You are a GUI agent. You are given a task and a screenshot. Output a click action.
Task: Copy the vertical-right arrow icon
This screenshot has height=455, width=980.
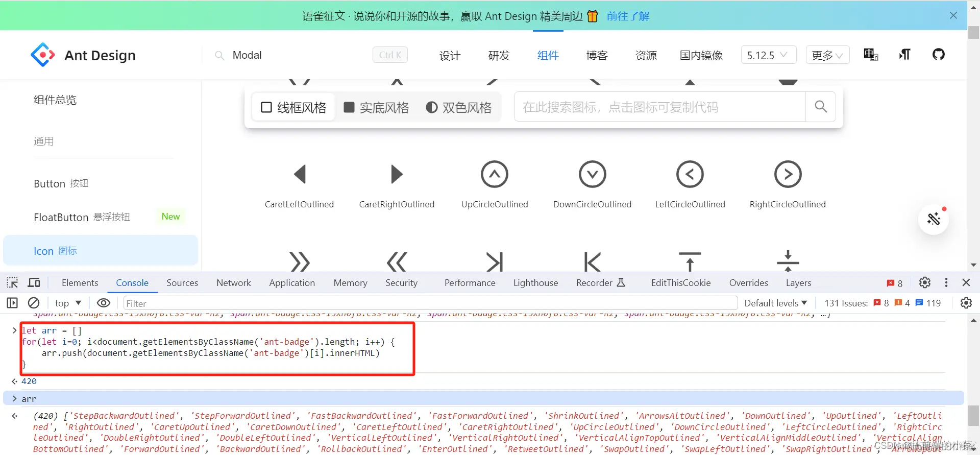(x=495, y=262)
